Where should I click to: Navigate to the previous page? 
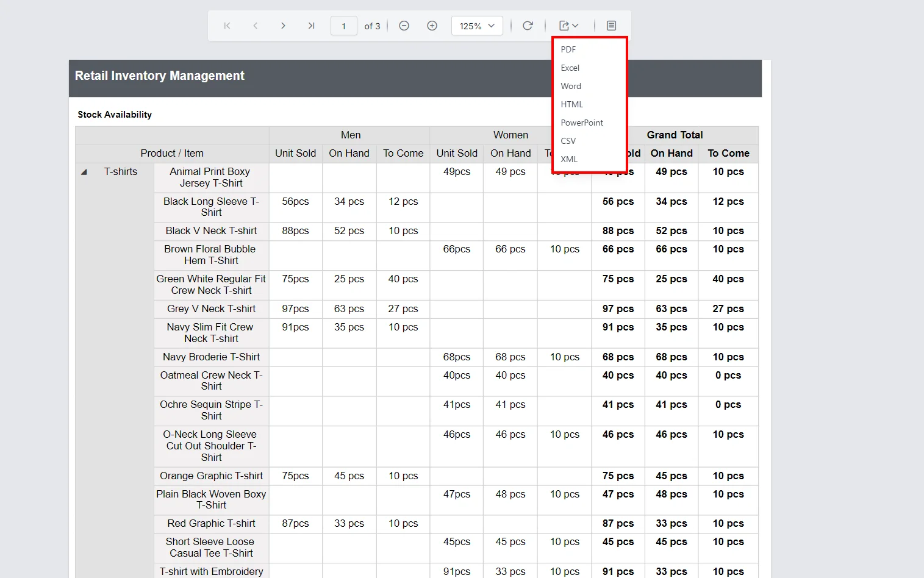[x=255, y=26]
